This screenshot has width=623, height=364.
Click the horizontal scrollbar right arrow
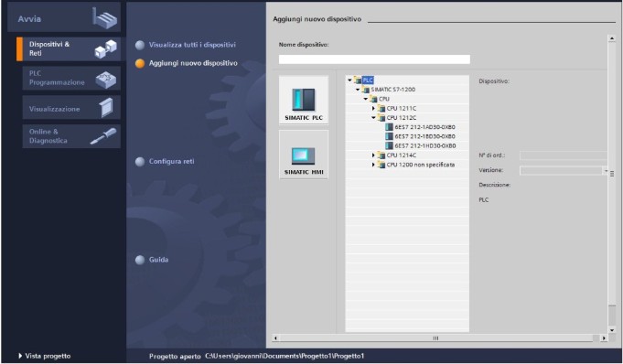click(x=604, y=338)
